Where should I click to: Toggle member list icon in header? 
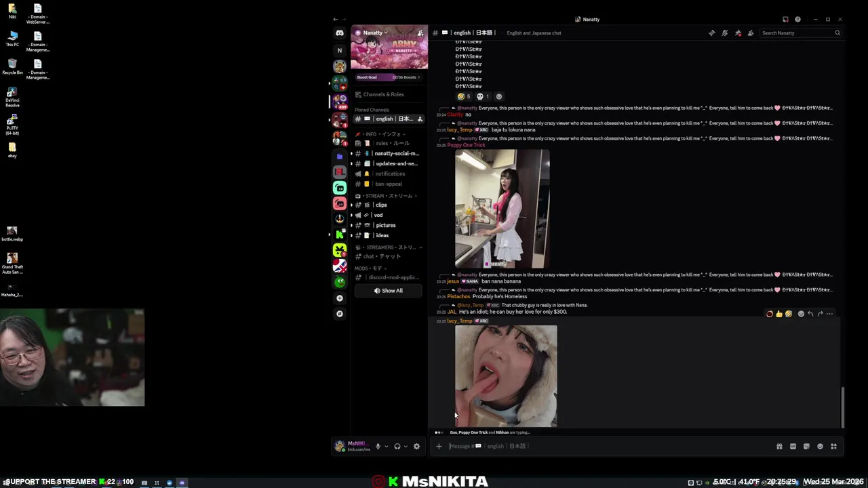pyautogui.click(x=751, y=33)
